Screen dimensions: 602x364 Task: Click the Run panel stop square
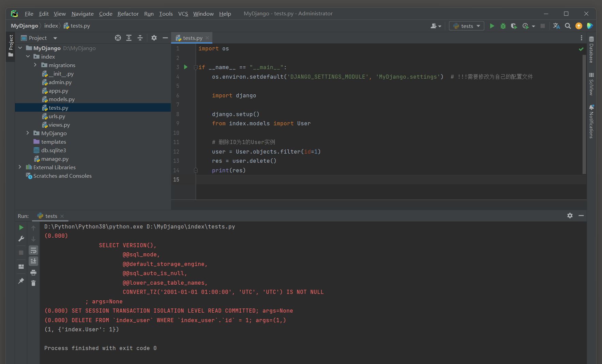click(x=21, y=253)
